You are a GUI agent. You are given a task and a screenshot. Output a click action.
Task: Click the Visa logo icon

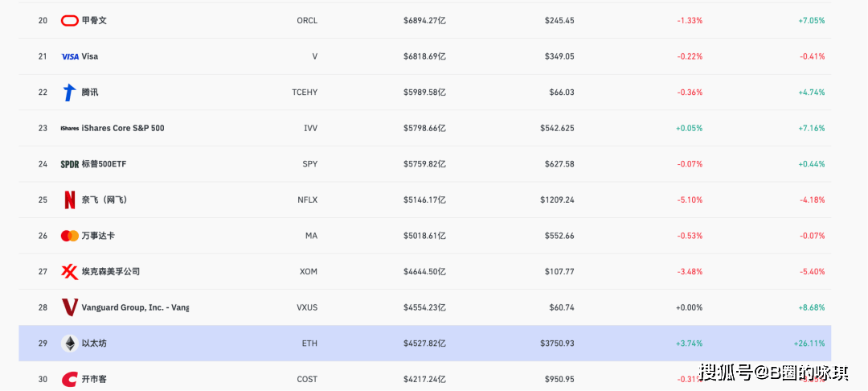coord(70,56)
